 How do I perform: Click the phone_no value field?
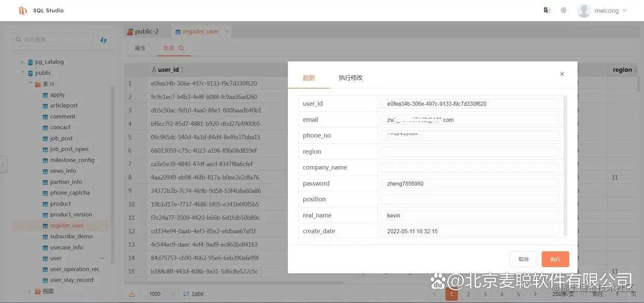pyautogui.click(x=470, y=135)
